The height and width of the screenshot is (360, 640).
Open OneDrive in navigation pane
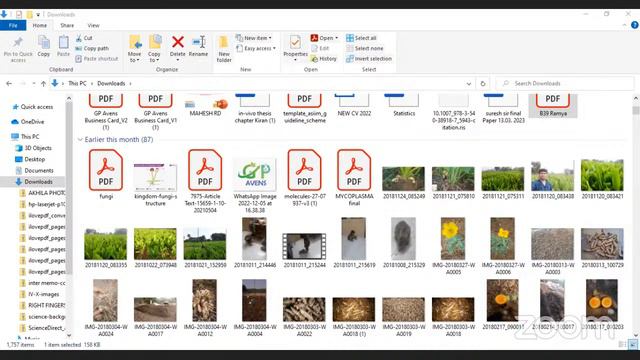pyautogui.click(x=32, y=122)
